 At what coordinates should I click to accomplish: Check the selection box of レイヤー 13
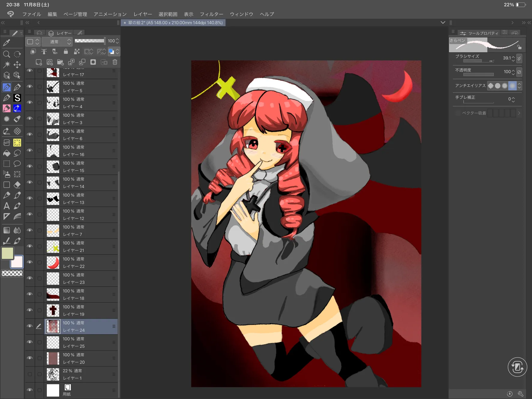[39, 198]
